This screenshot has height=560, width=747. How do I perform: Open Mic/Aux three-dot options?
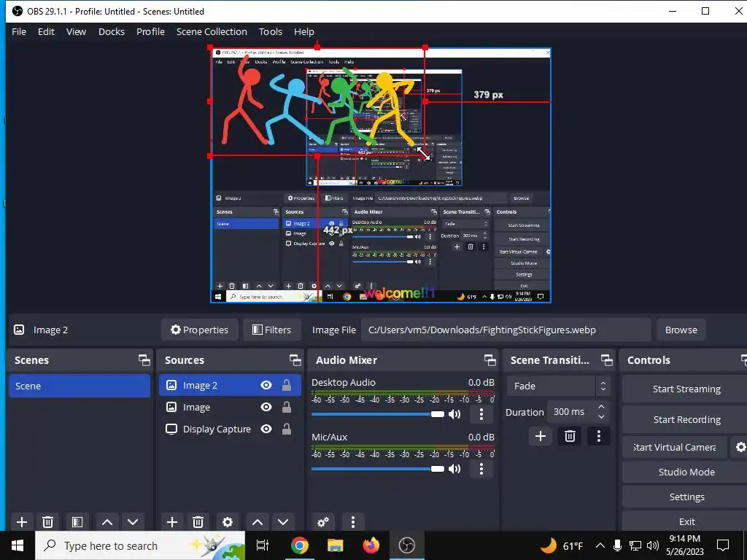[481, 469]
